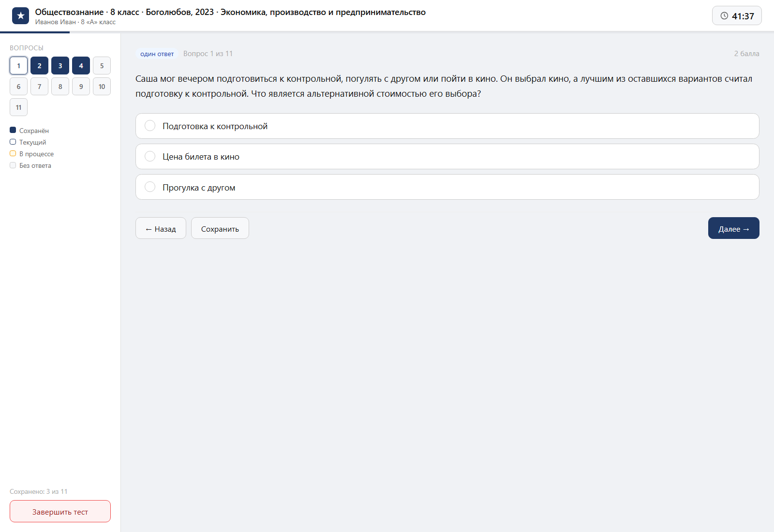The height and width of the screenshot is (532, 774).
Task: Finish test with 'Завершить тест'
Action: (60, 512)
